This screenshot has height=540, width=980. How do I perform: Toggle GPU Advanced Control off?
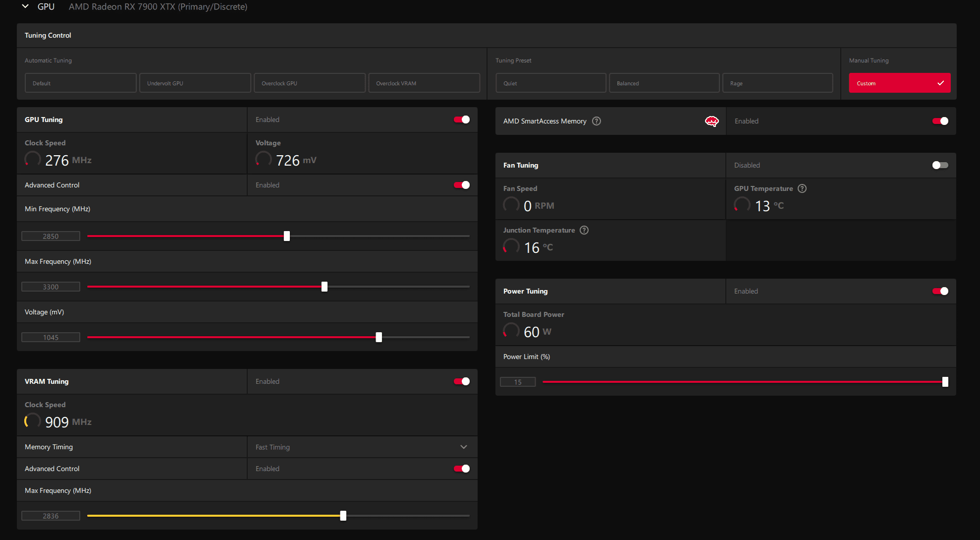(x=462, y=185)
